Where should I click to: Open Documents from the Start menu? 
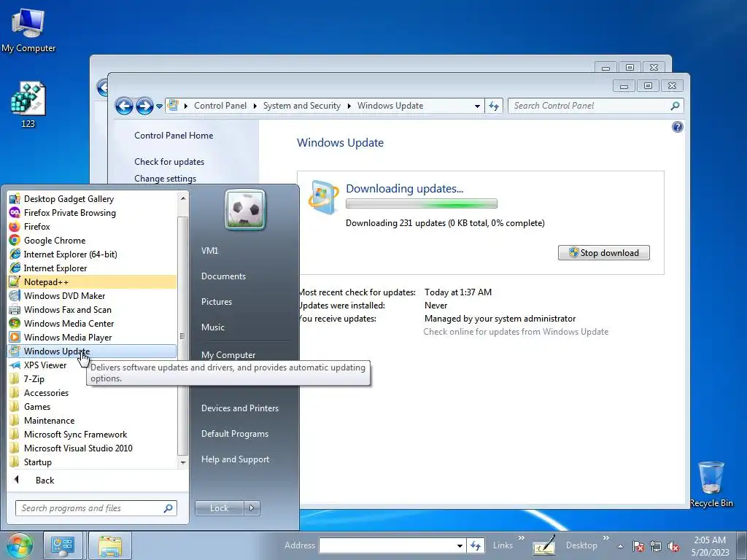[x=223, y=276]
